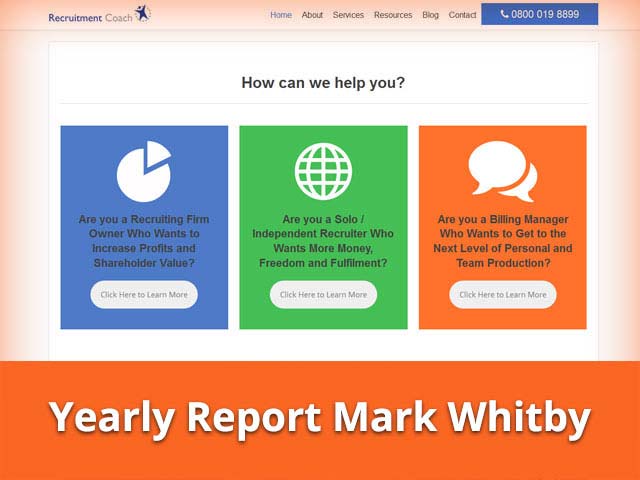The width and height of the screenshot is (640, 480).
Task: Click the Recruitment Coach logo
Action: pyautogui.click(x=99, y=15)
